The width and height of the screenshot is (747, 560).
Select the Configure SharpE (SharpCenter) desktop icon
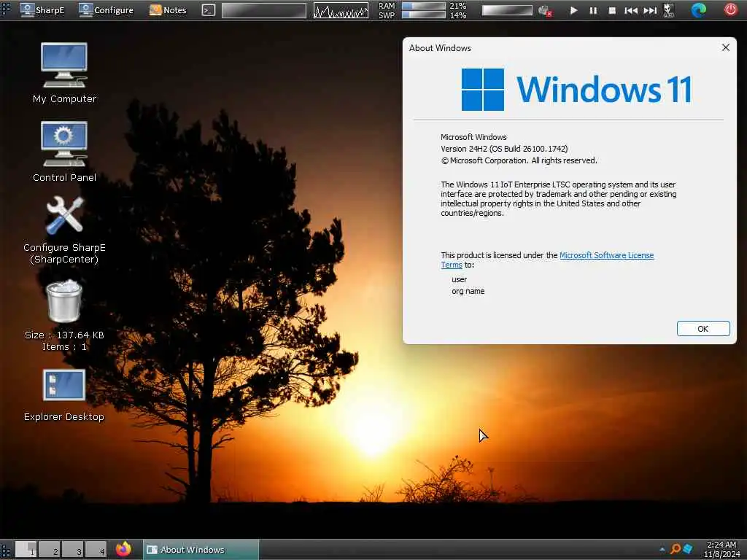click(64, 230)
